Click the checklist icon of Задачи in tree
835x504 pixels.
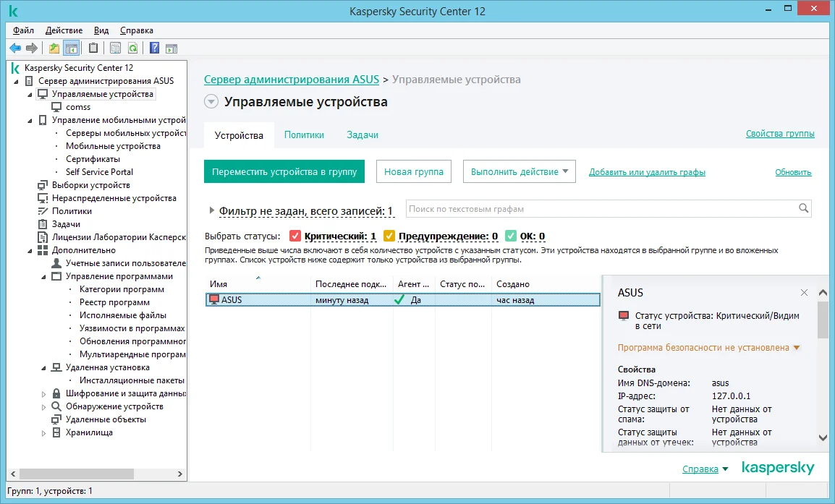point(43,224)
